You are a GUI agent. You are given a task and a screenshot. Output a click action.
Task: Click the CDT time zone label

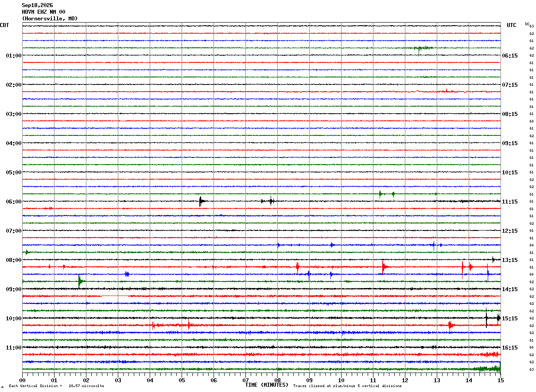pyautogui.click(x=4, y=25)
